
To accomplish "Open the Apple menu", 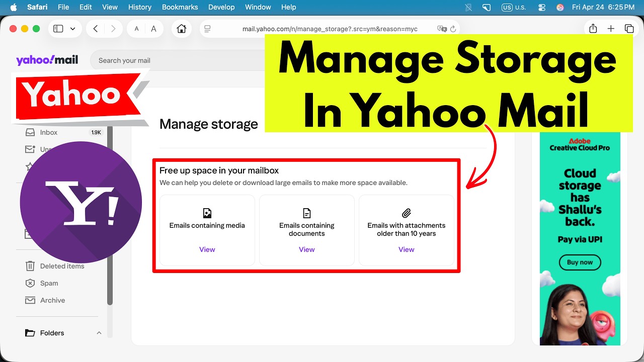I will click(14, 7).
